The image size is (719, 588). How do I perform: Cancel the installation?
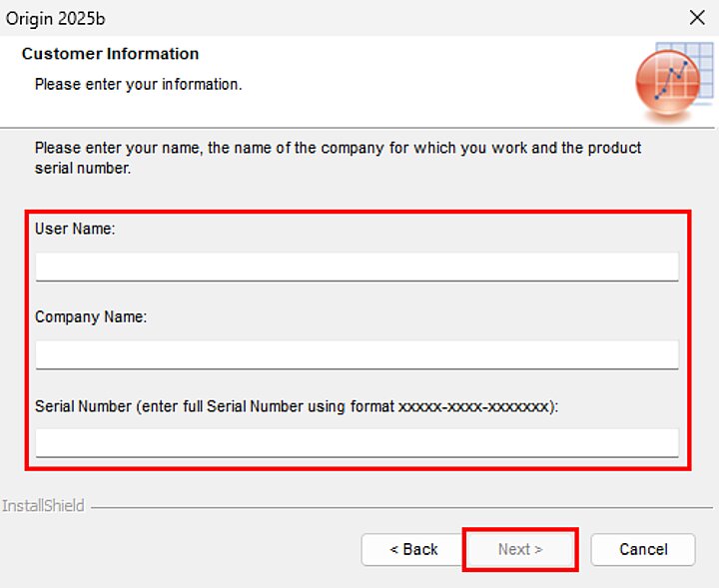click(x=643, y=549)
